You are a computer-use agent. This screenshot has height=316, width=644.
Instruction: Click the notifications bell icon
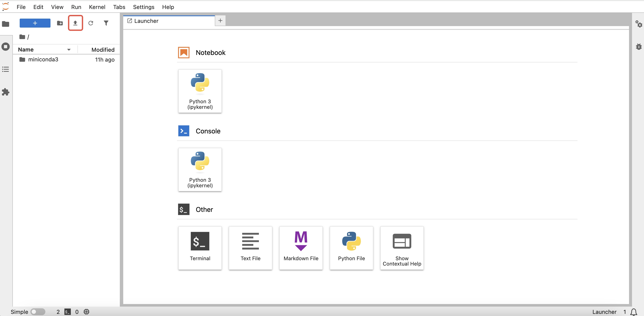point(634,312)
